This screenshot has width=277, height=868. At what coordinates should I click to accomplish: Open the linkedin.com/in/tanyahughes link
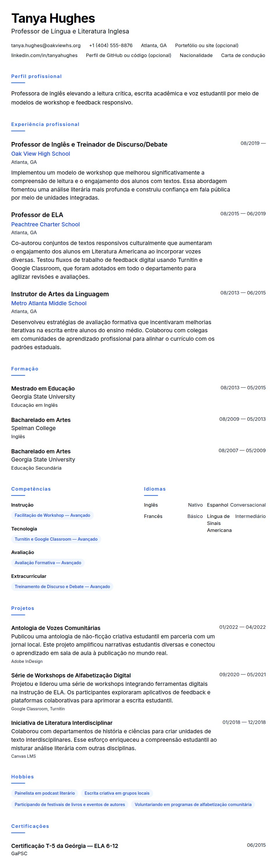click(44, 55)
